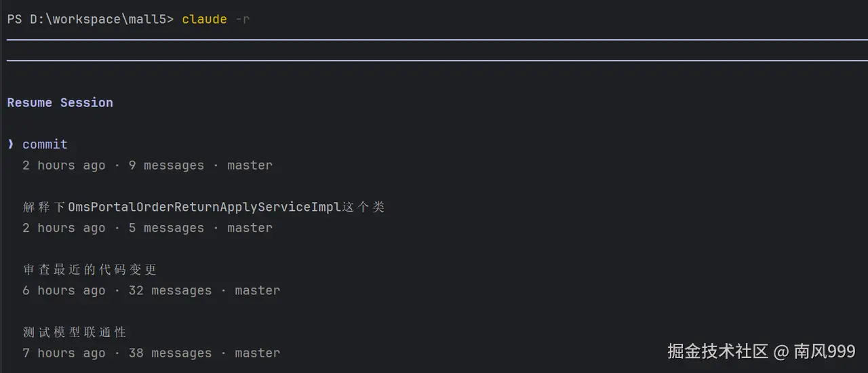868x373 pixels.
Task: Select the "commit" session entry
Action: click(45, 144)
